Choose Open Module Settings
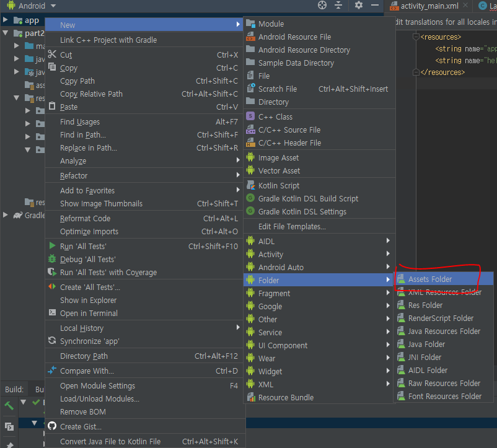 (x=144, y=385)
